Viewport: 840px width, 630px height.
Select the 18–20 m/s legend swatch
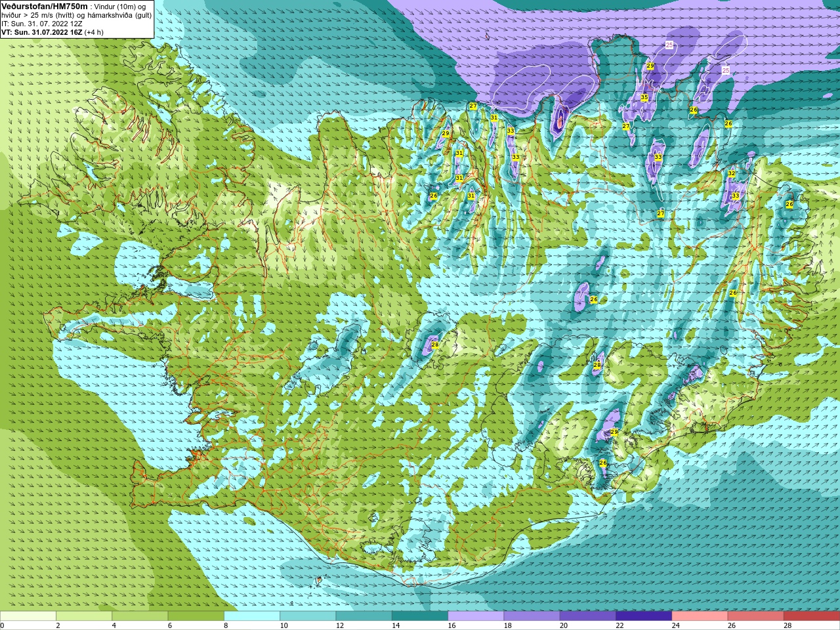pos(532,616)
